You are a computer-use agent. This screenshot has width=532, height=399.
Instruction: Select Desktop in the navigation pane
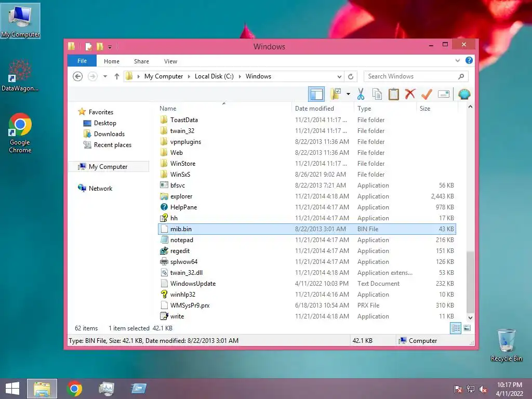click(x=105, y=123)
